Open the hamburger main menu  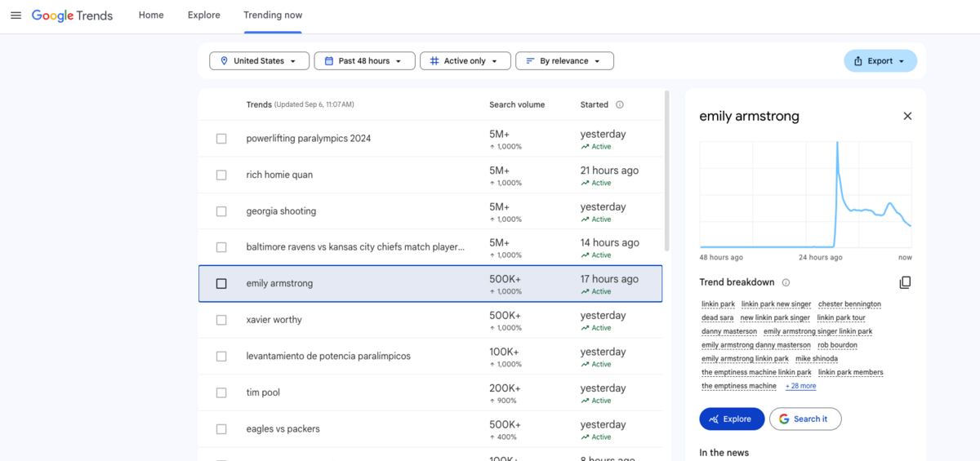point(16,16)
